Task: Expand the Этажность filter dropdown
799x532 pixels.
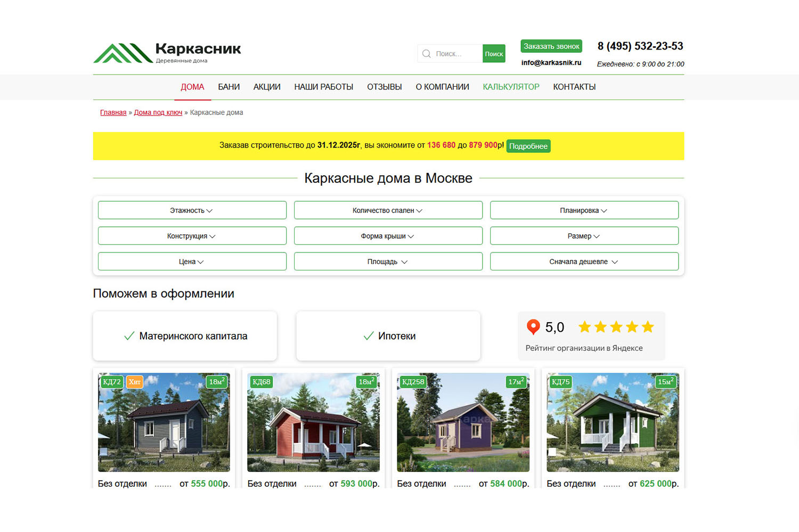Action: pos(192,210)
